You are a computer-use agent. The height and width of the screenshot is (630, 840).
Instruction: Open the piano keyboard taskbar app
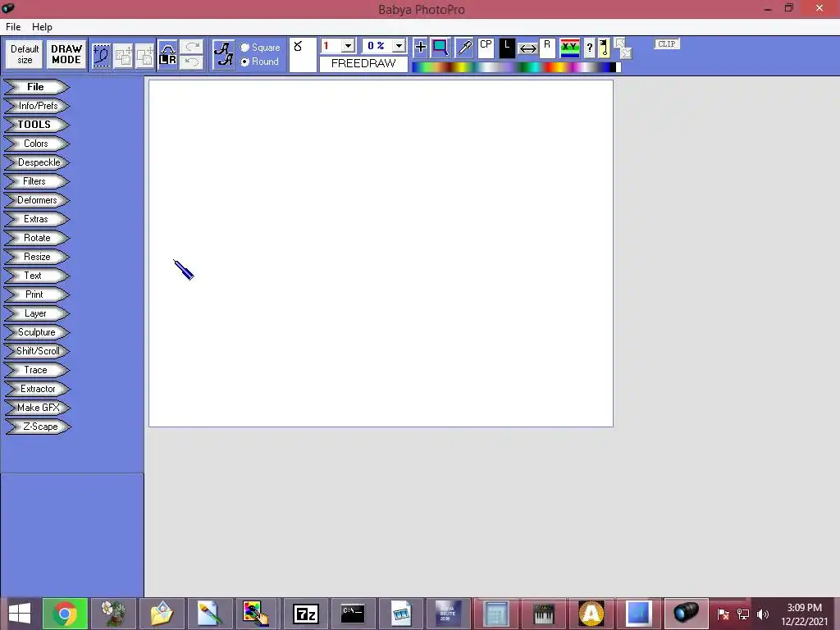pos(543,614)
